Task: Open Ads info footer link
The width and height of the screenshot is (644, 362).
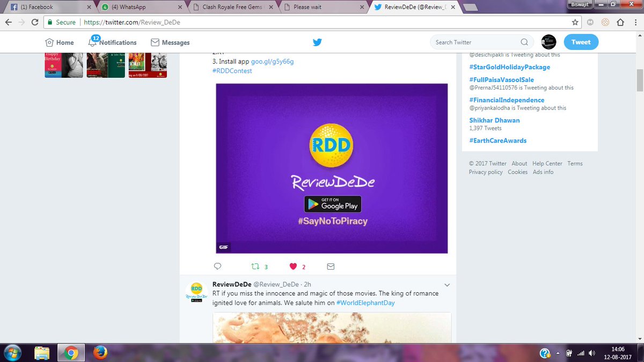Action: tap(543, 172)
